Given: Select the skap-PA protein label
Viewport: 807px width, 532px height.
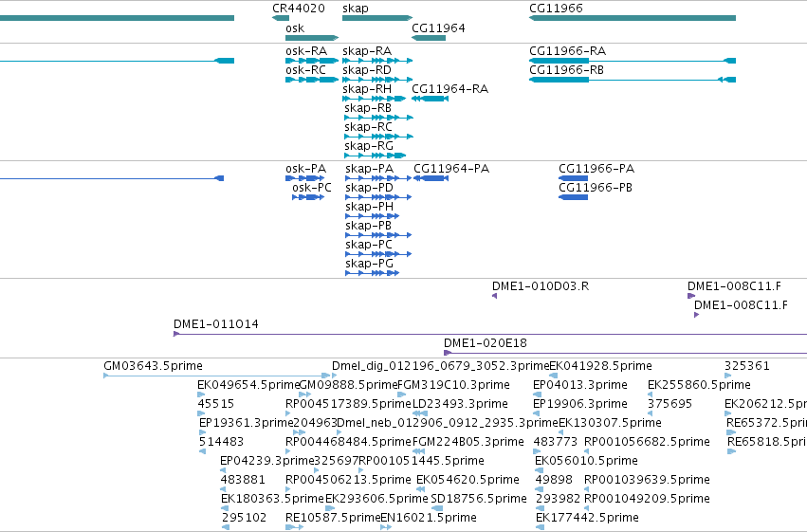Looking at the screenshot, I should (370, 169).
